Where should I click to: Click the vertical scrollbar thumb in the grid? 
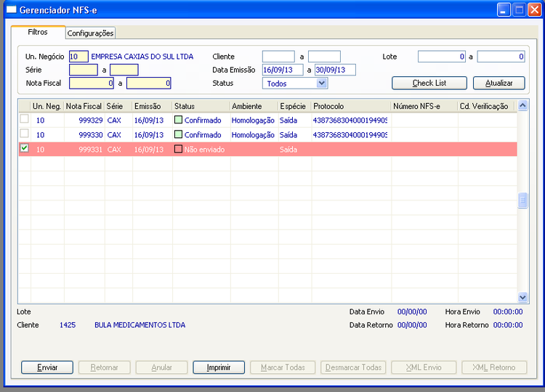pos(522,200)
